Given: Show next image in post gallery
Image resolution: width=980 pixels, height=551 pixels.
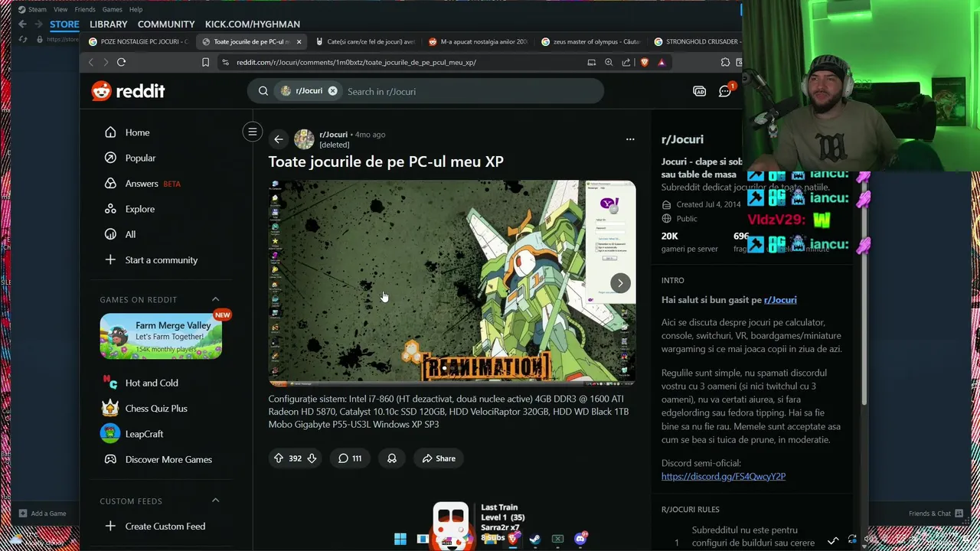Looking at the screenshot, I should click(620, 282).
